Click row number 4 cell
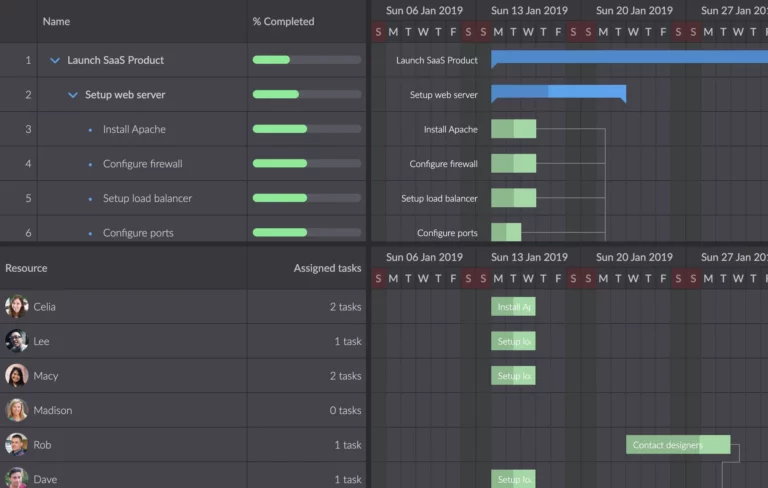768x488 pixels. coord(19,164)
